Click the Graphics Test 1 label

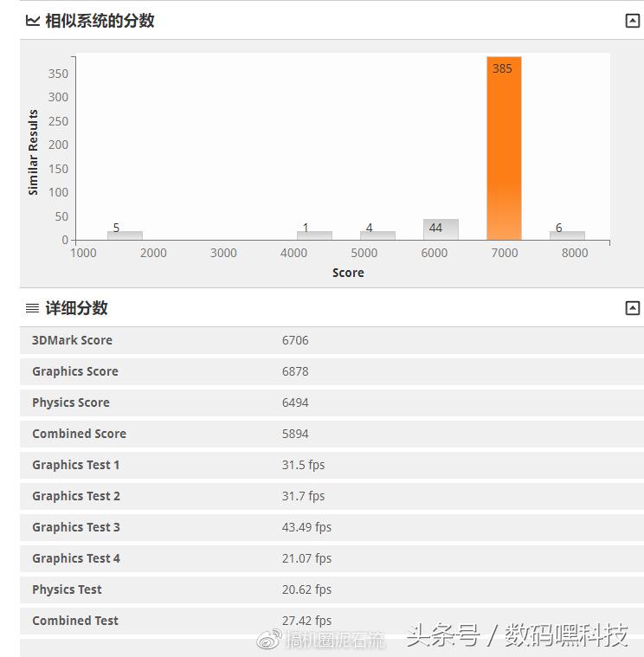point(76,465)
